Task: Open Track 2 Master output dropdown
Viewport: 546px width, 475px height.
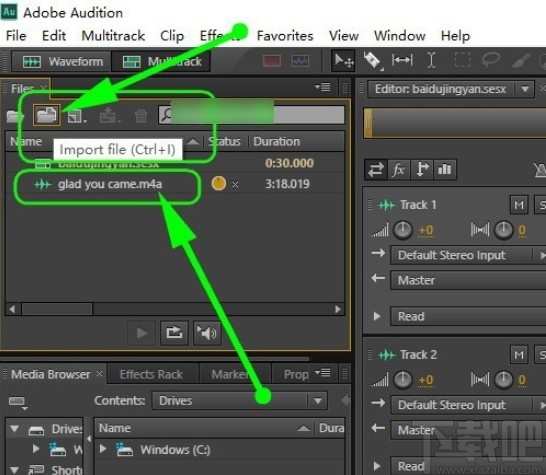Action: [x=468, y=430]
